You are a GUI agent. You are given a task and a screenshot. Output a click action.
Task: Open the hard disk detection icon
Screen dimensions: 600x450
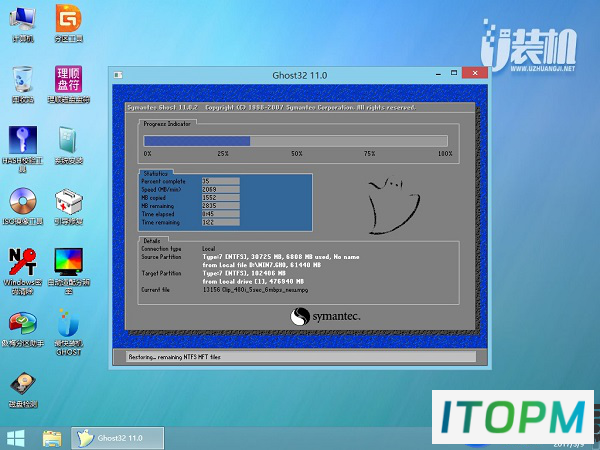click(23, 390)
